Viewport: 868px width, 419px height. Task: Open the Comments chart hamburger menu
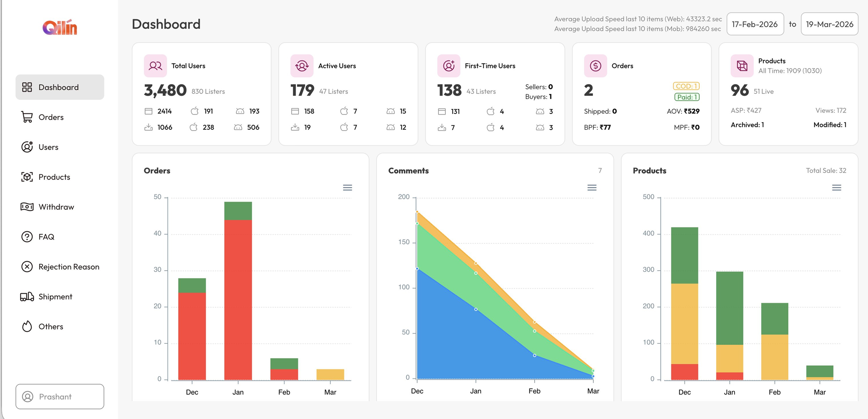592,188
